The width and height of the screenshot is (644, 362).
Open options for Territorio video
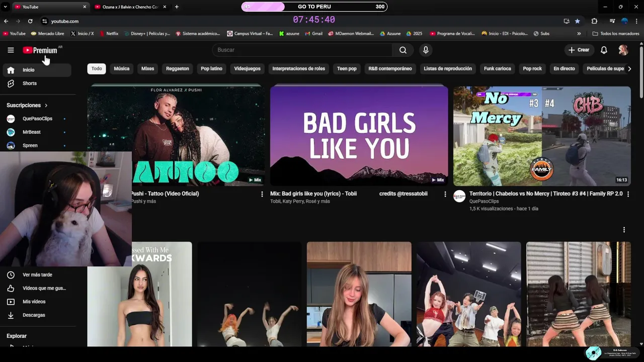[628, 194]
